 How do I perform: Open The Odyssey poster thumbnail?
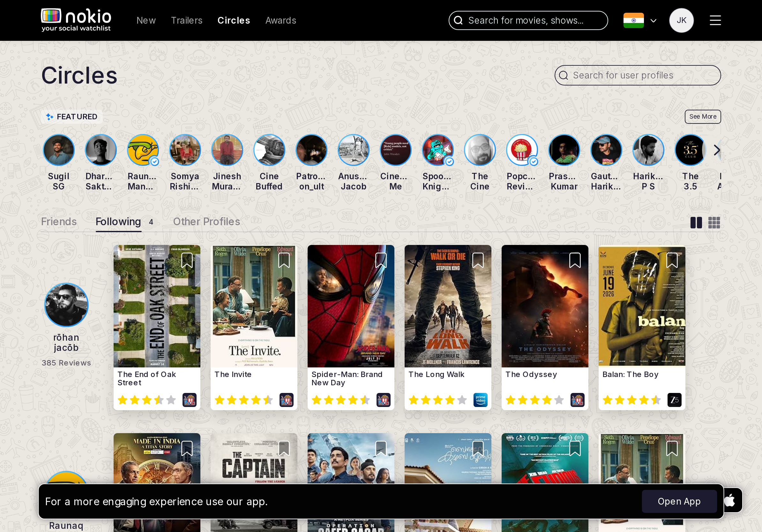(x=545, y=306)
